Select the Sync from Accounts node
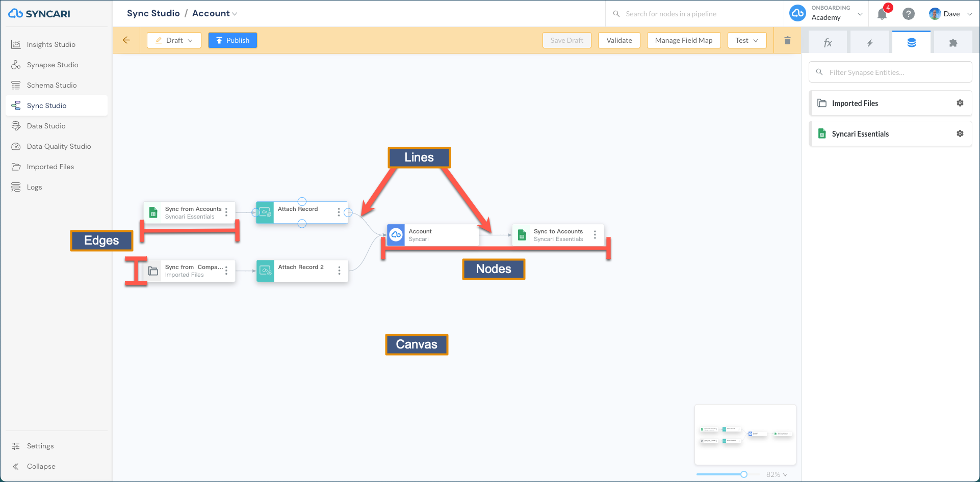This screenshot has height=482, width=980. 190,212
